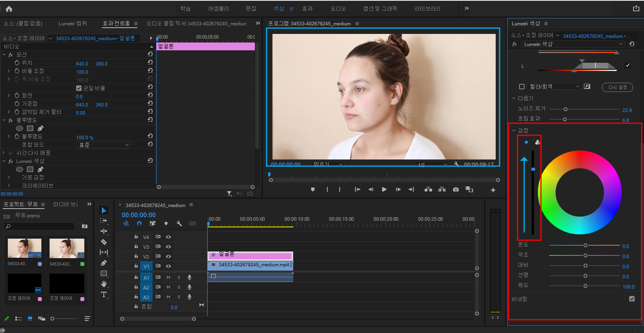Select the Razor tool
Viewport: 644px width, 333px height.
tap(104, 242)
